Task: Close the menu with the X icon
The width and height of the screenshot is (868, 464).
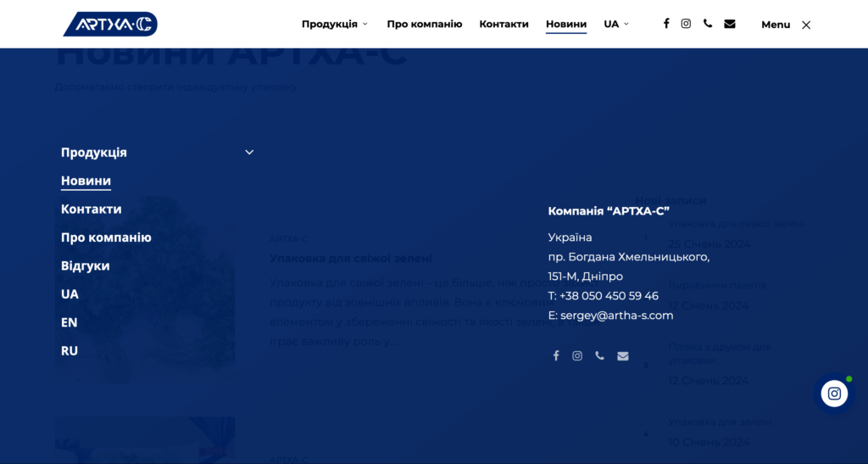Action: pyautogui.click(x=806, y=25)
